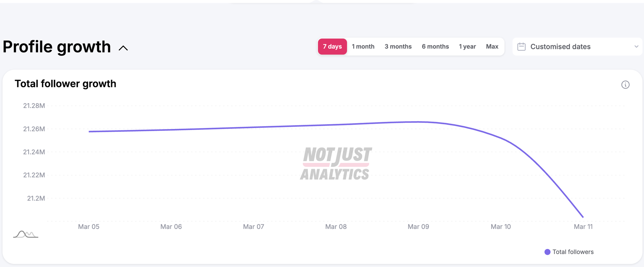
Task: Click the Profile growth heading
Action: pyautogui.click(x=57, y=47)
